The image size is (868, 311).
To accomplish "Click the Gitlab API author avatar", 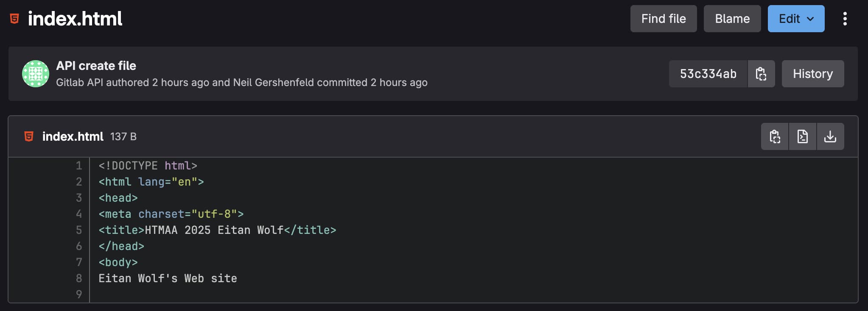I will click(x=36, y=74).
